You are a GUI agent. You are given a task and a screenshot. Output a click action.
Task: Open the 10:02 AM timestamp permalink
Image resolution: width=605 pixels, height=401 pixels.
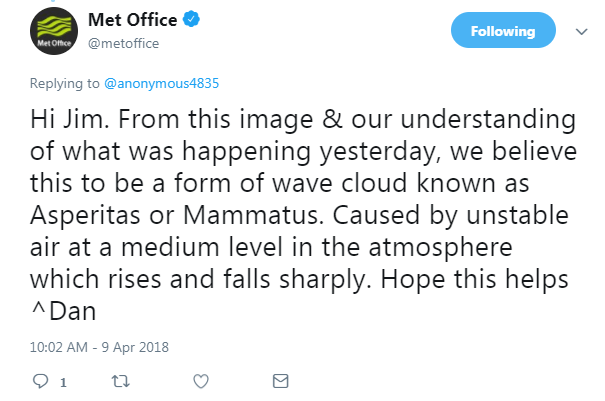click(59, 347)
